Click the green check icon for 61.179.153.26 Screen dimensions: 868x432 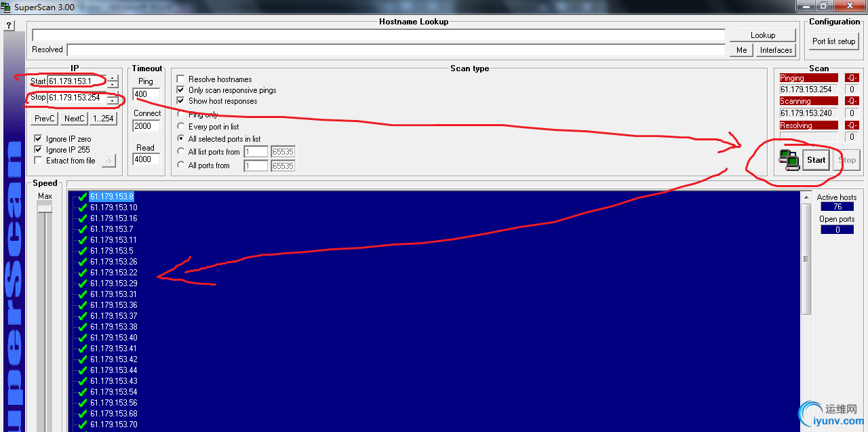point(83,262)
